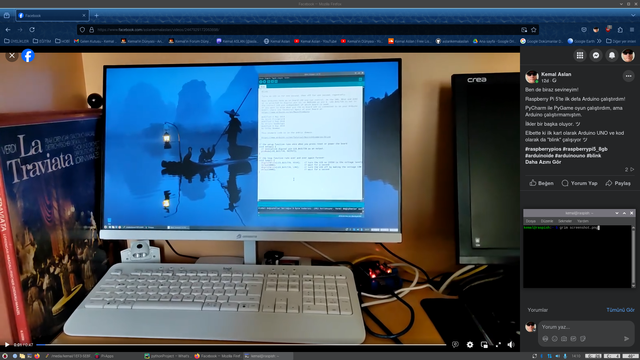640x360 pixels.
Task: Add a GIF to the comment
Action: tap(573, 339)
